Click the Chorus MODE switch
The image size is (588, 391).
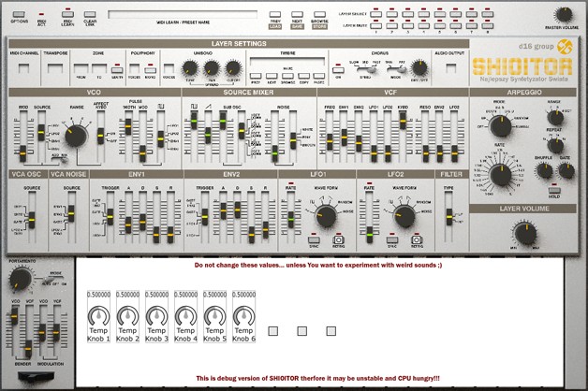click(396, 69)
